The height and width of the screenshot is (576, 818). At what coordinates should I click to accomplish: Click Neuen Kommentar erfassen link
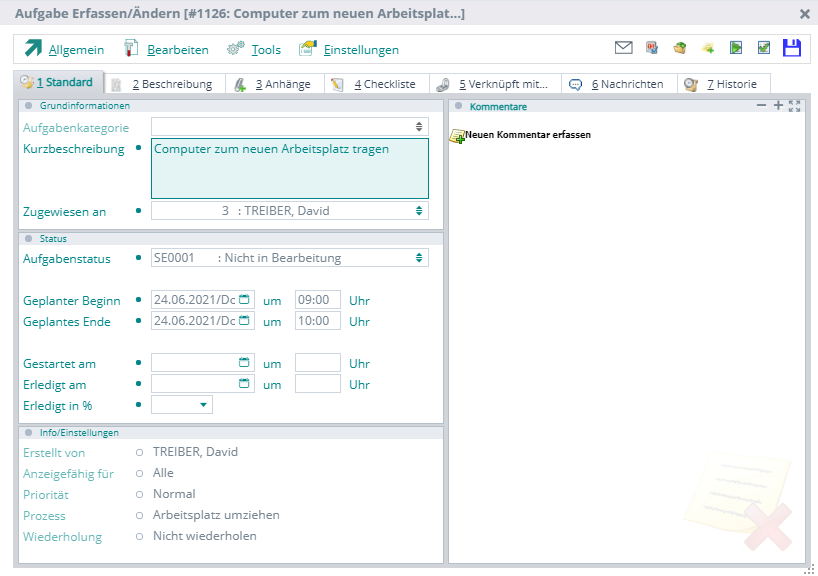coord(527,134)
